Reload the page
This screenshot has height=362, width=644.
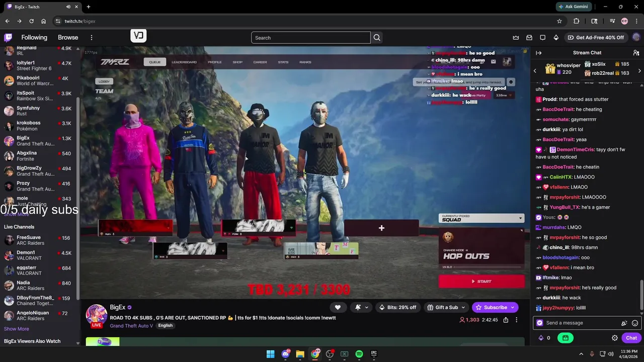31,21
